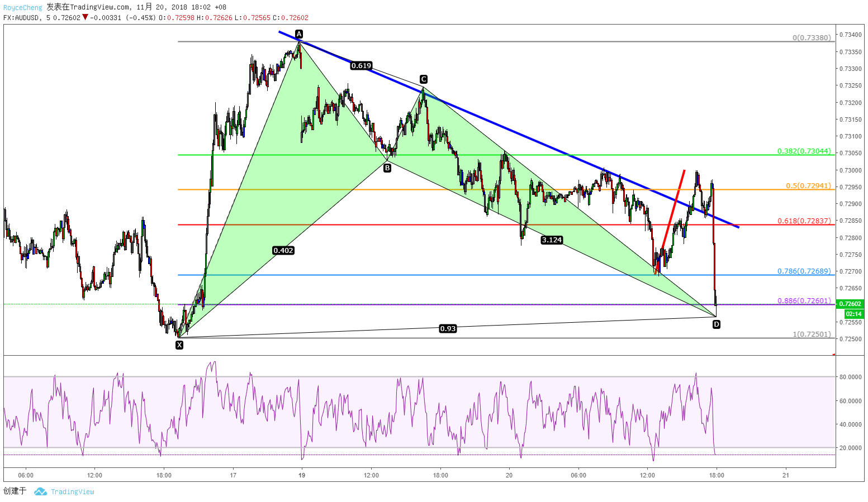Click the 0.886(0.72601) Fibonacci level label
The width and height of the screenshot is (868, 502).
[804, 301]
